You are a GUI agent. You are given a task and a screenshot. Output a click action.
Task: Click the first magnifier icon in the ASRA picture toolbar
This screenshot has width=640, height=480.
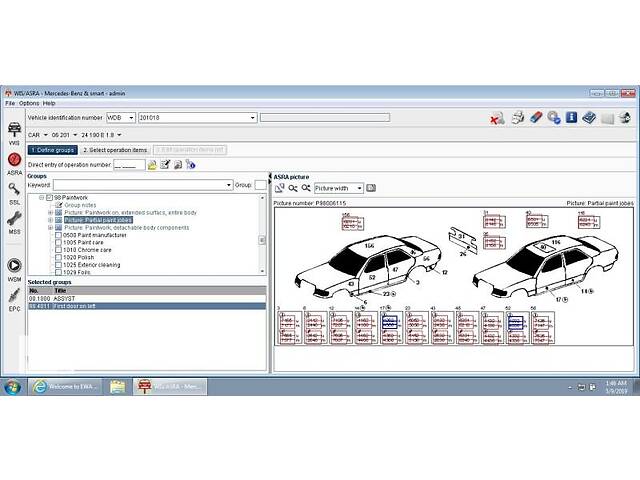pyautogui.click(x=293, y=188)
